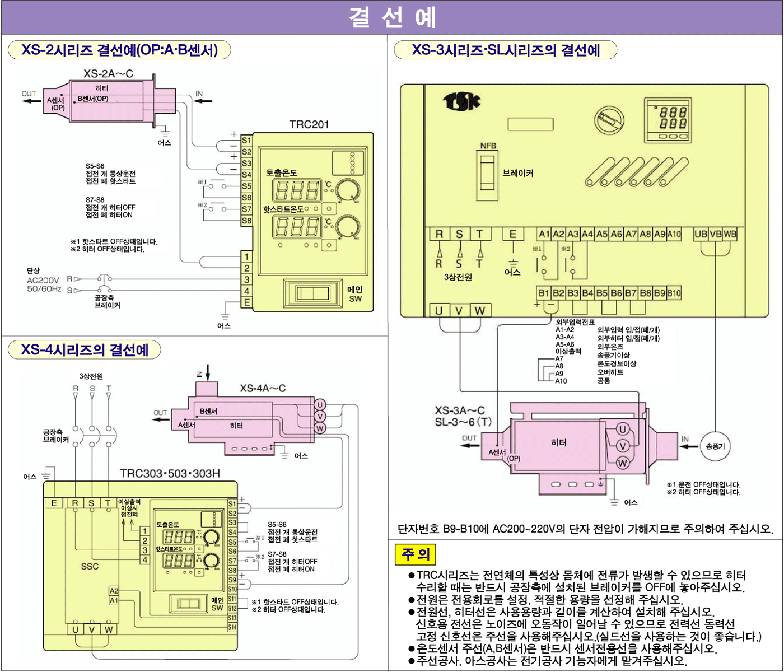Click the 송풍기 blower circle symbol
The height and width of the screenshot is (672, 784).
(715, 446)
